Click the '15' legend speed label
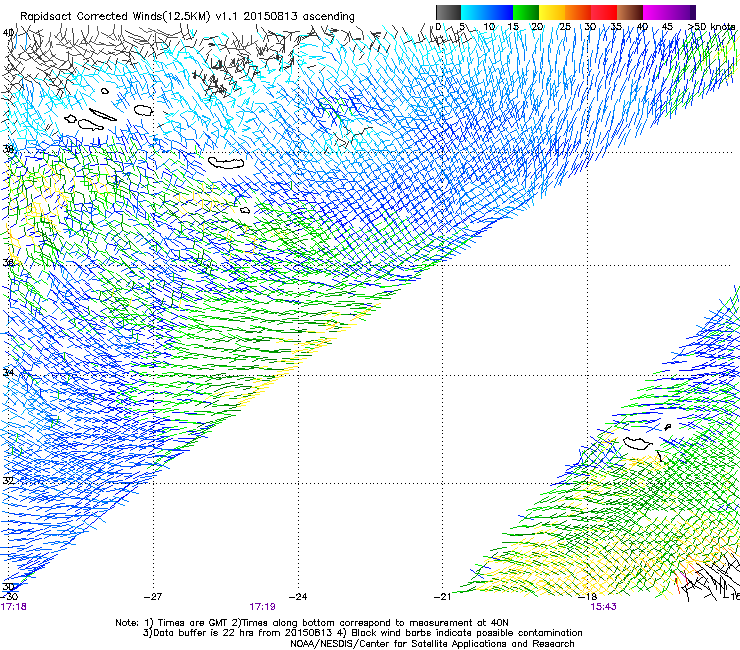Screen dimensions: 740x650 coord(513,27)
